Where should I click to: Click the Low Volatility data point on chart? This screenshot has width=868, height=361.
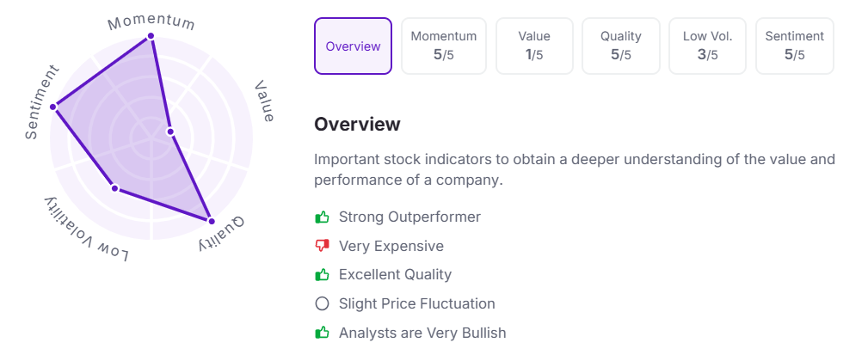pyautogui.click(x=114, y=188)
